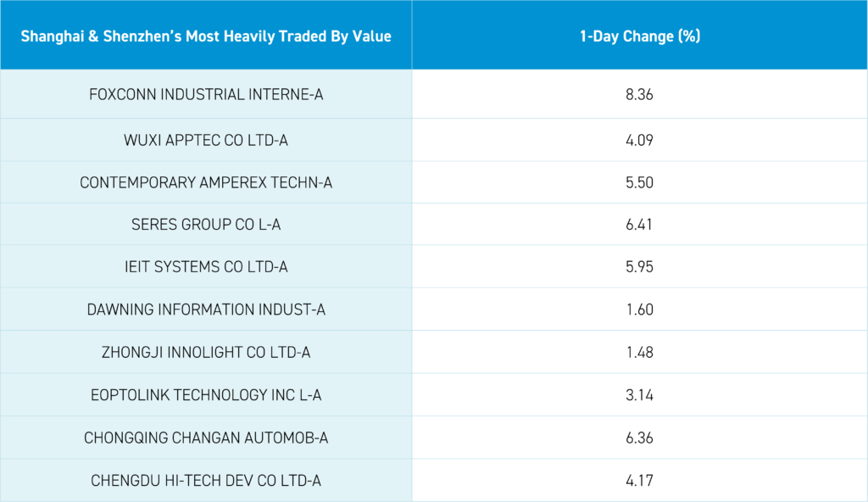This screenshot has width=868, height=502.
Task: Select DAWNING INFORMATION INDUST-A cell
Action: click(x=206, y=310)
